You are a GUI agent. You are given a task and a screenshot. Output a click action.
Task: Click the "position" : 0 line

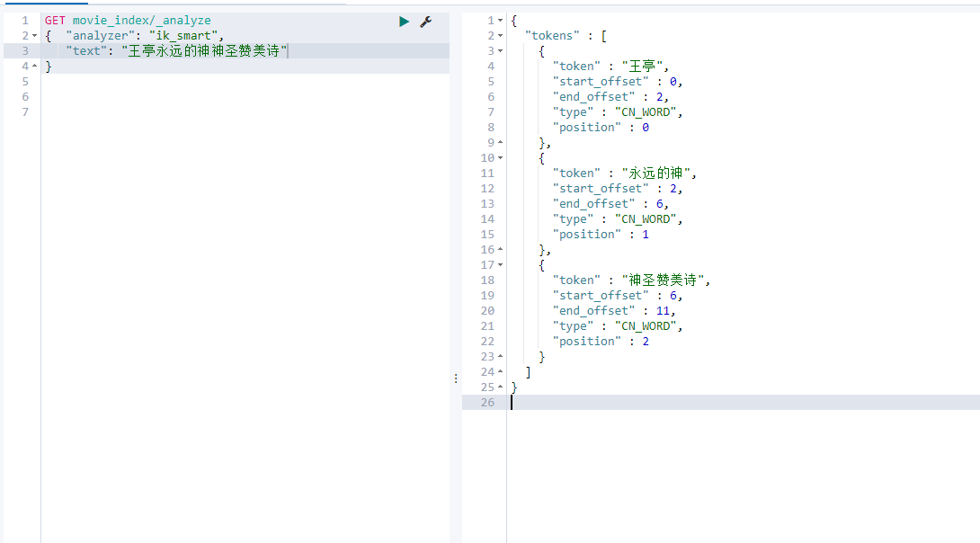(x=601, y=128)
